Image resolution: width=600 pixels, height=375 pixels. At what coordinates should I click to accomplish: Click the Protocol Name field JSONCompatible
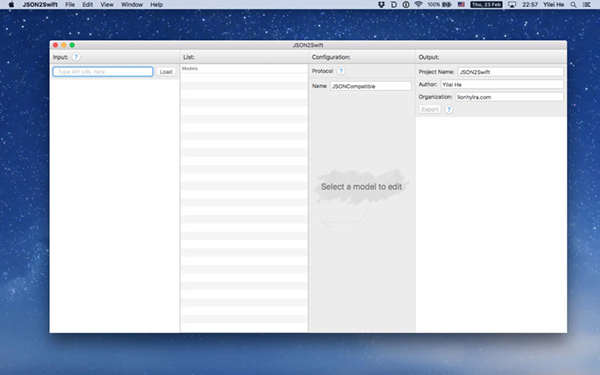[371, 86]
